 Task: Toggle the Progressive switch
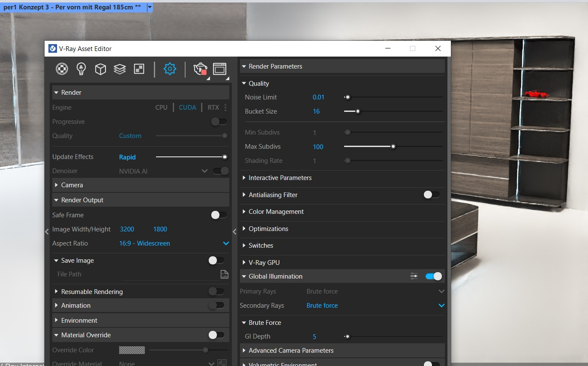tap(219, 122)
